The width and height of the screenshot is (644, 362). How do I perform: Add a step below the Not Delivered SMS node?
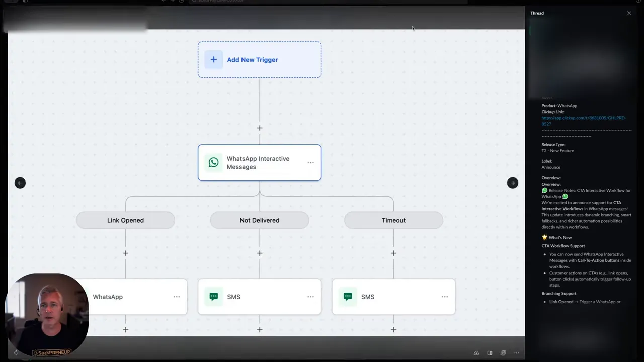pos(260,330)
